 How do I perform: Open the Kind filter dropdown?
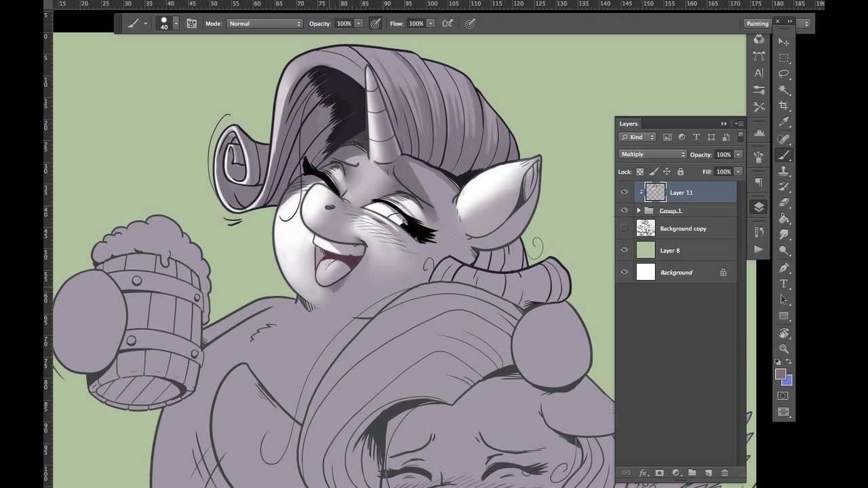point(637,137)
